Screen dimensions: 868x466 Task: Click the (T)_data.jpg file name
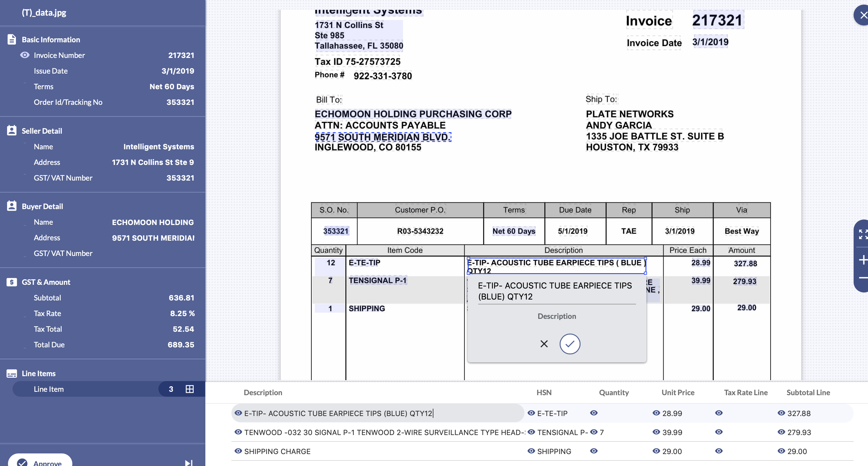point(44,13)
